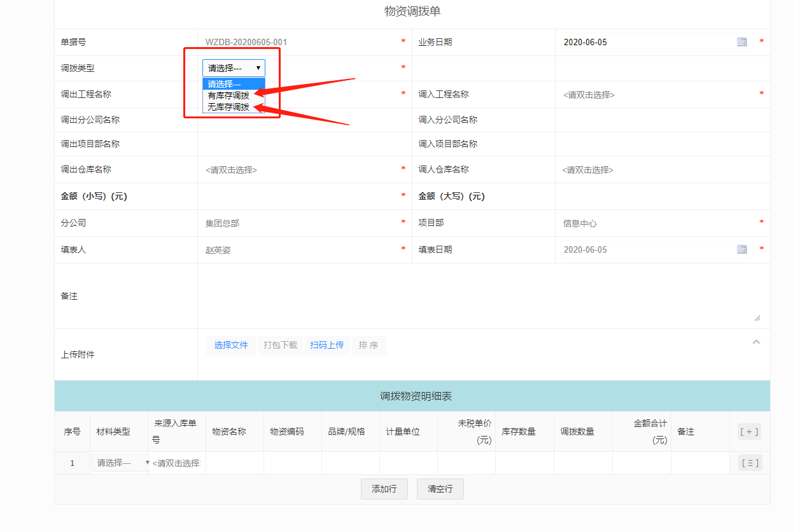793x532 pixels.
Task: Click the 金额(大写)(元) label
Action: pyautogui.click(x=452, y=197)
